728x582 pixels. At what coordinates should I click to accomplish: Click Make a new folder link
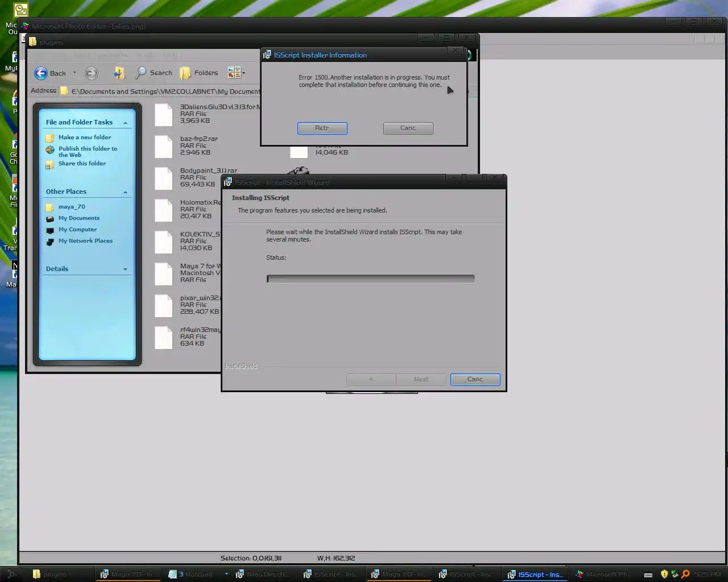tap(85, 138)
